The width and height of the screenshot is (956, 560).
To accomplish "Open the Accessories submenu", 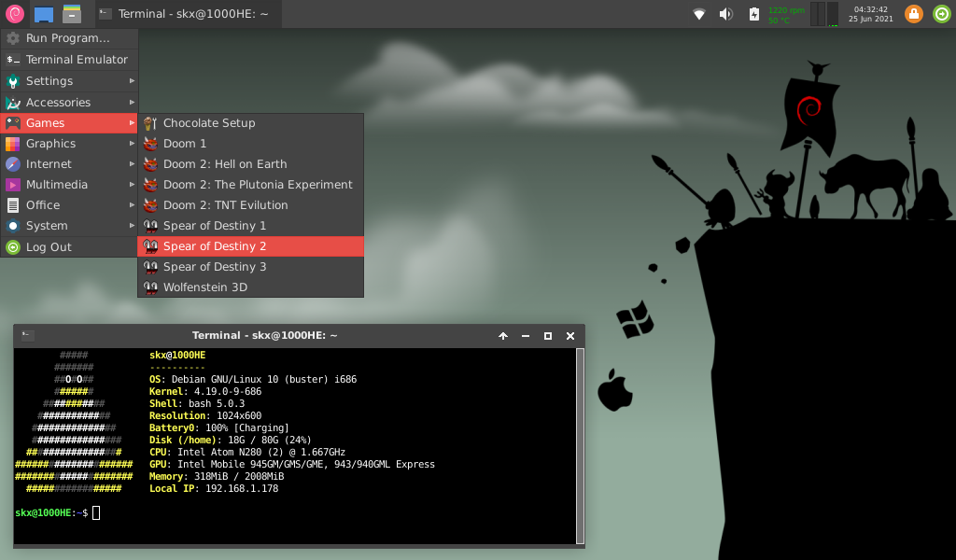I will (69, 102).
